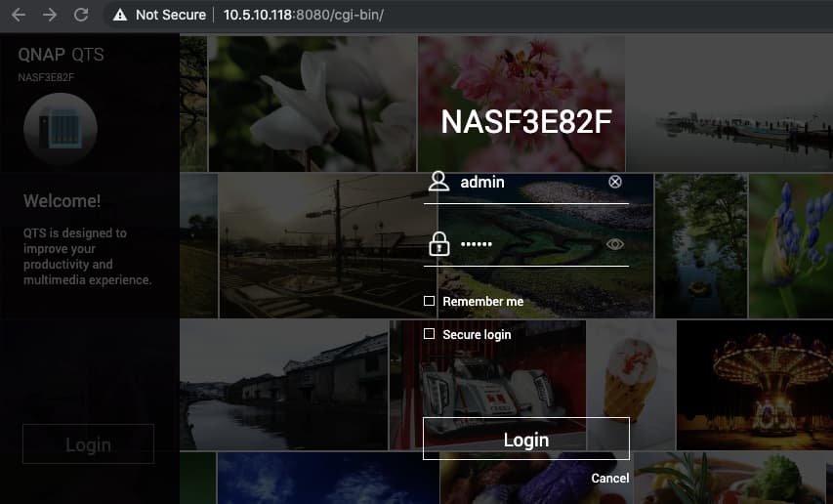The width and height of the screenshot is (833, 504).
Task: Click the user profile icon beside admin
Action: tap(438, 182)
